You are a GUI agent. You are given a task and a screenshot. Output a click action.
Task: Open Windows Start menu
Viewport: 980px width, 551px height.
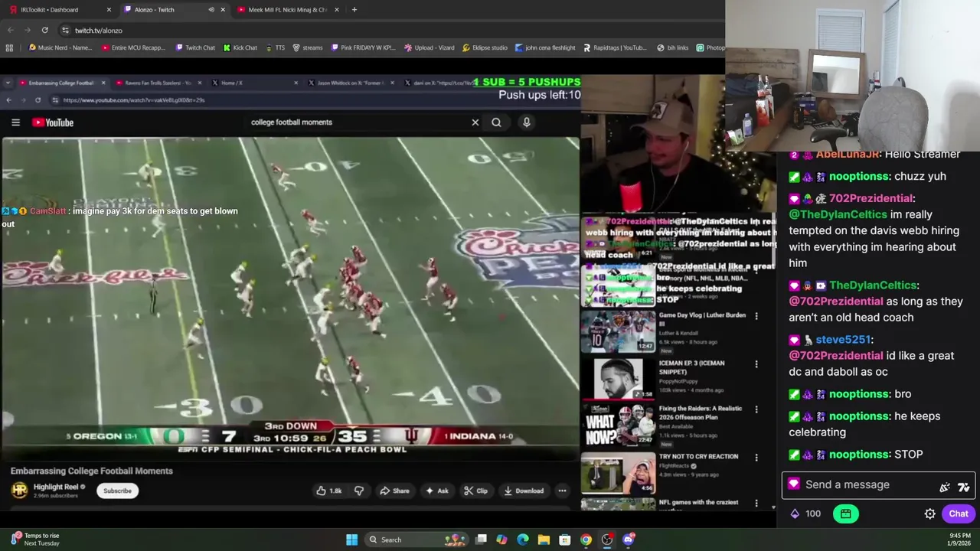351,540
